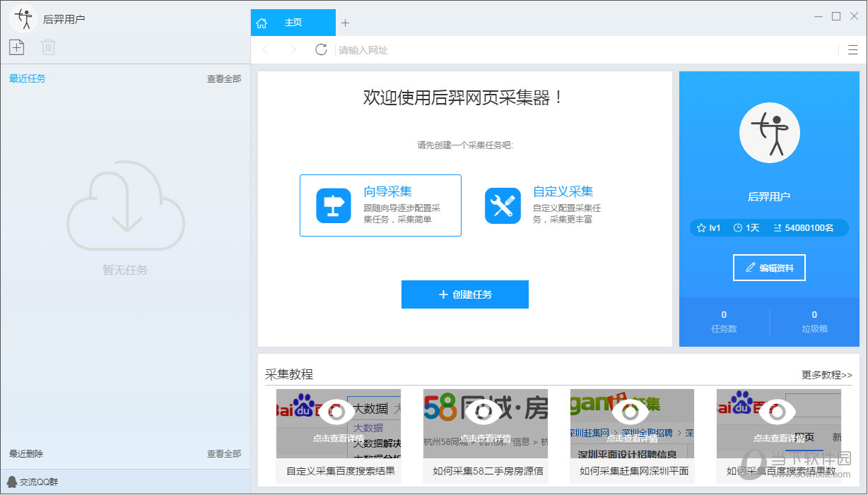Screen dimensions: 868x495
Task: Click the large profile avatar in blue panel
Action: pyautogui.click(x=769, y=133)
